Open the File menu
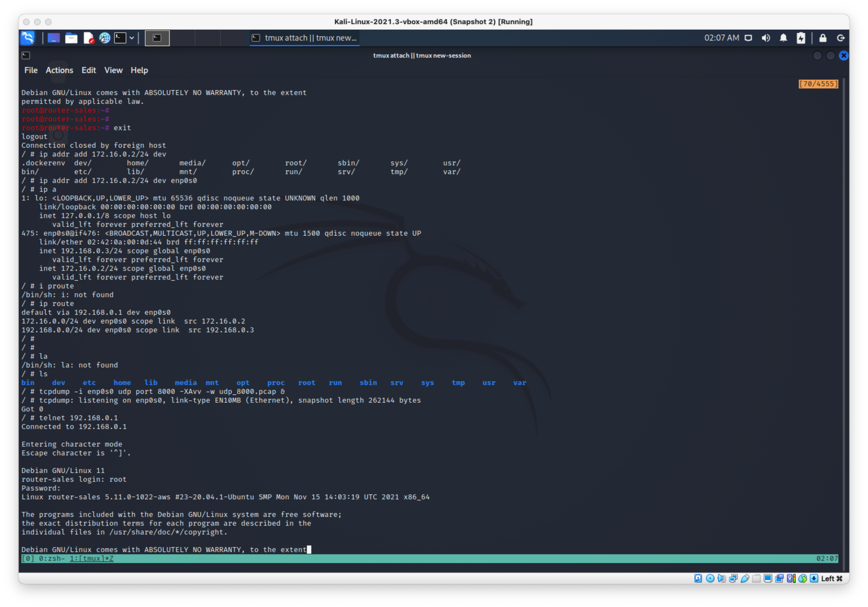 [x=31, y=70]
